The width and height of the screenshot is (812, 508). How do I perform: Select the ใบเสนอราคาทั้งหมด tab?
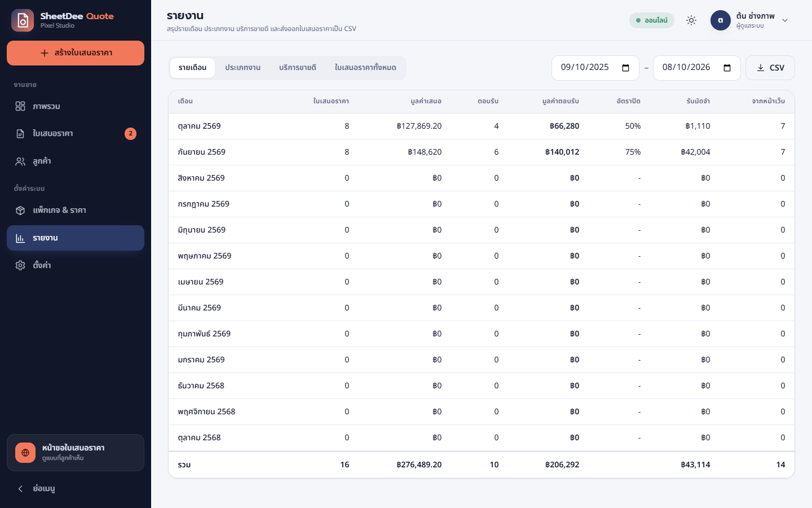[x=365, y=68]
